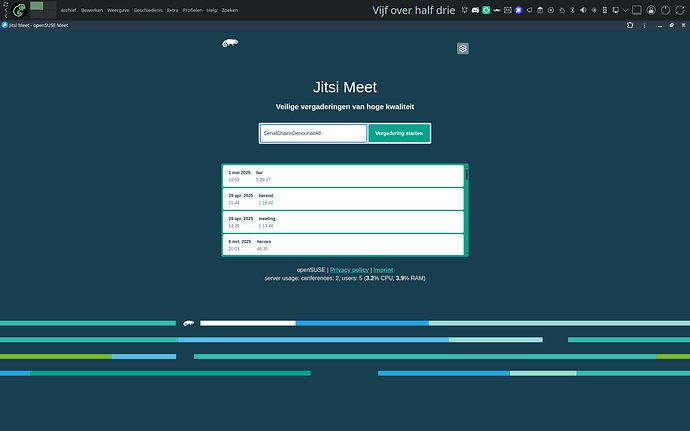Image resolution: width=690 pixels, height=431 pixels.
Task: Click the server usage status text
Action: click(x=345, y=278)
